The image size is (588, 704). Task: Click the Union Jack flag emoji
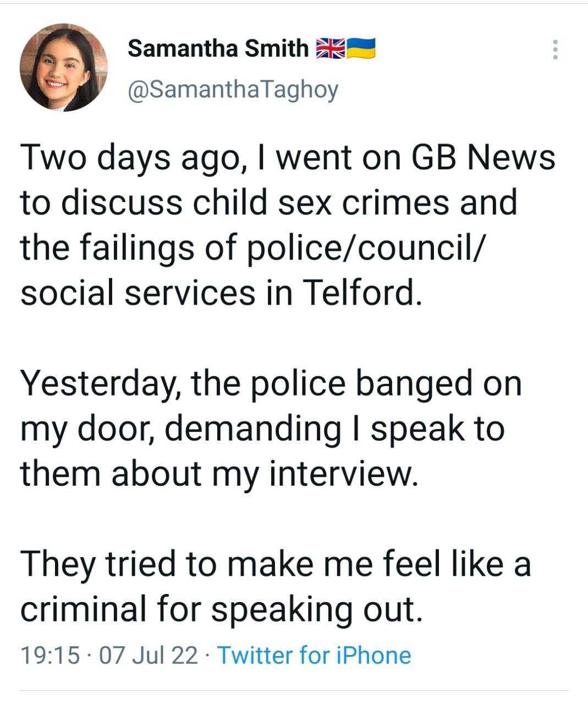pos(330,49)
